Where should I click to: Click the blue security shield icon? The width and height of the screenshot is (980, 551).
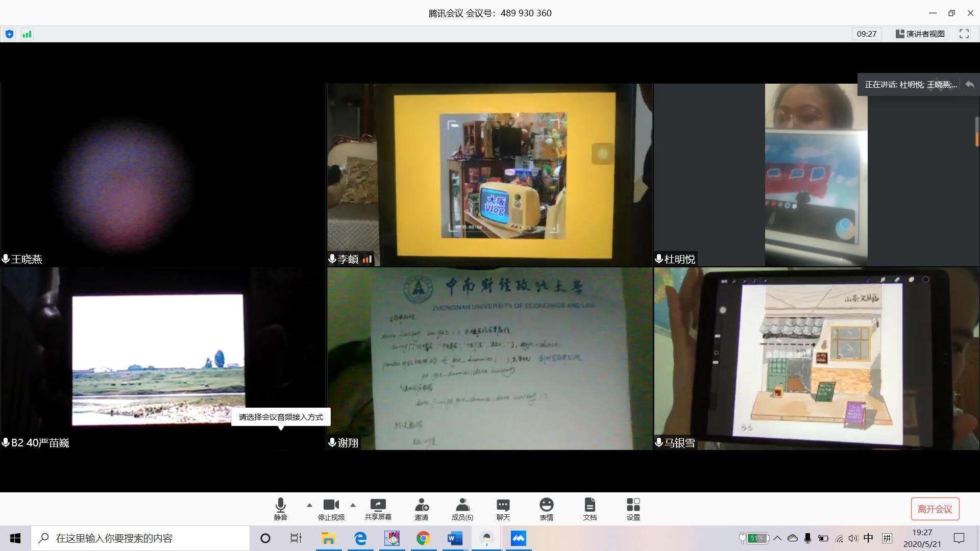9,34
